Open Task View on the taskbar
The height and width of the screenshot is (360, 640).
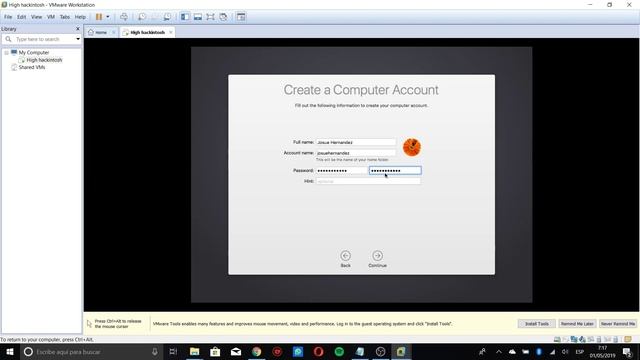pos(173,352)
